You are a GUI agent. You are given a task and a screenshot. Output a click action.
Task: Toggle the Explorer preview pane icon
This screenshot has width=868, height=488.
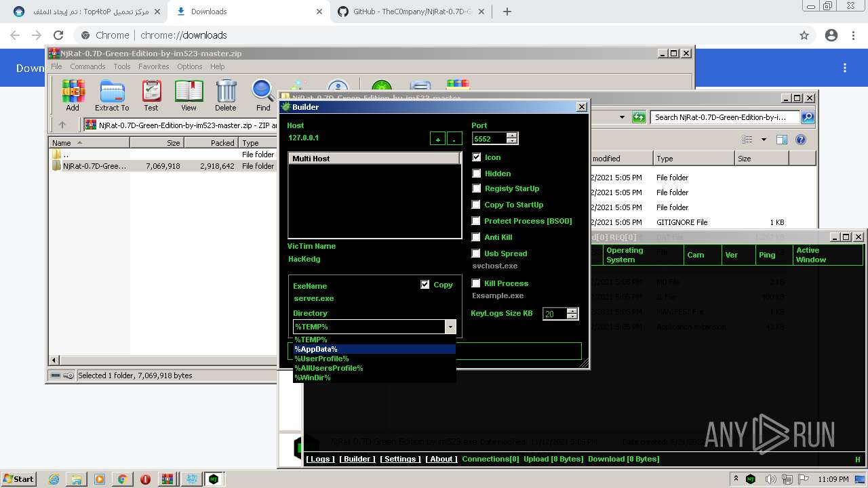(x=782, y=140)
